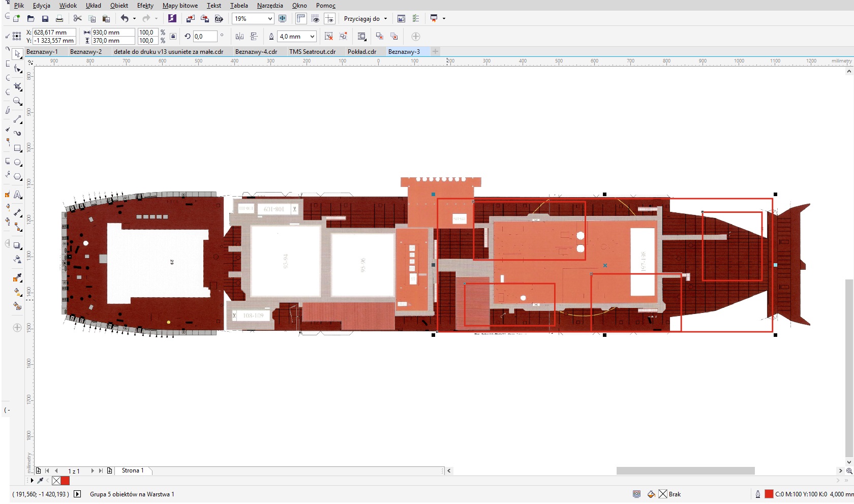Open the zoom level 19% dropdown
The image size is (854, 504).
pyautogui.click(x=270, y=19)
